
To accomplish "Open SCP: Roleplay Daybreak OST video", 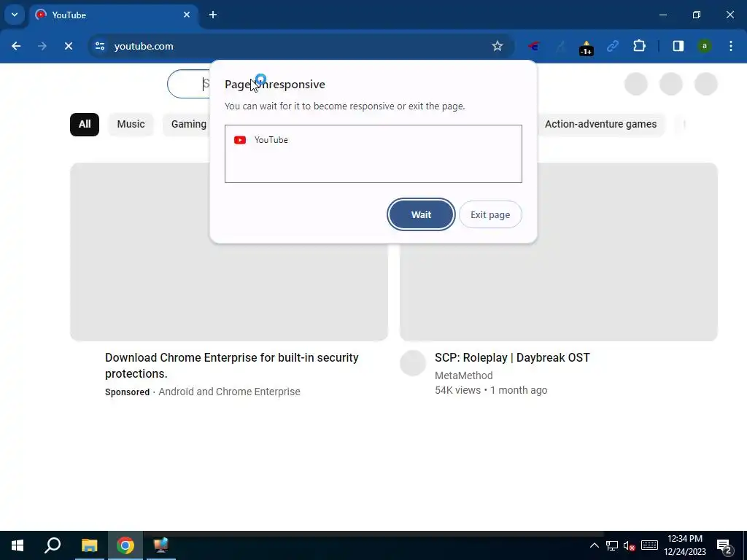I will pos(512,357).
